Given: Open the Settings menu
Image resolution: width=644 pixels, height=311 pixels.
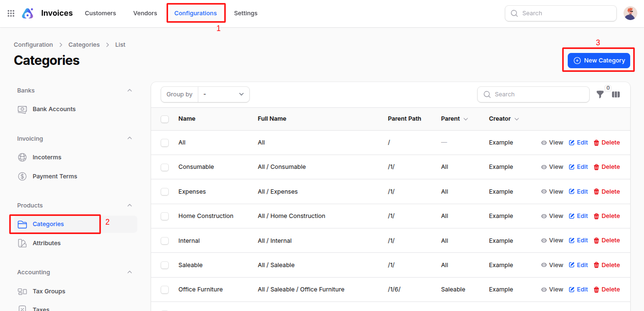Looking at the screenshot, I should (245, 13).
